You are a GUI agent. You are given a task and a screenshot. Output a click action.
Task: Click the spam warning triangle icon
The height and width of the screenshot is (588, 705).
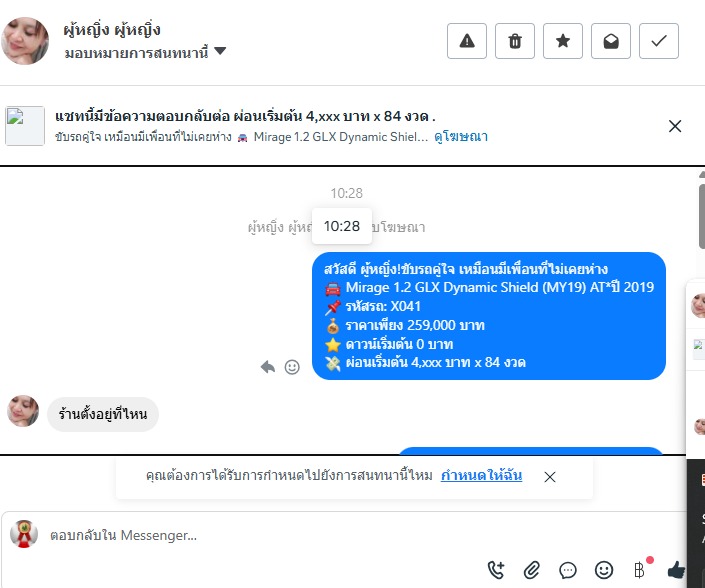click(467, 41)
